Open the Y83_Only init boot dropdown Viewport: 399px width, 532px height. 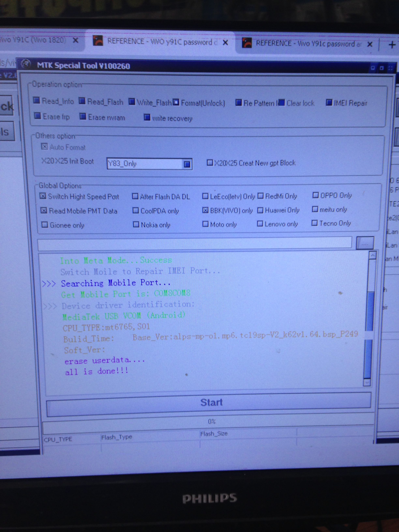187,164
